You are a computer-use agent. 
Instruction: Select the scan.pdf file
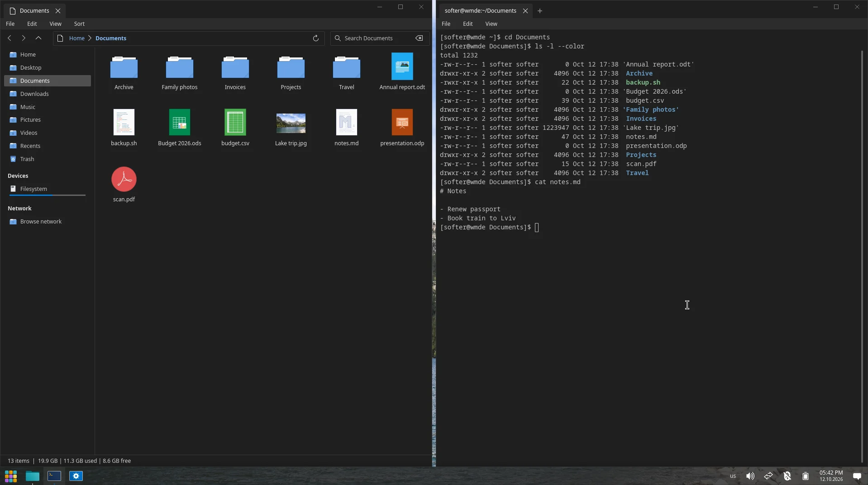tap(124, 179)
